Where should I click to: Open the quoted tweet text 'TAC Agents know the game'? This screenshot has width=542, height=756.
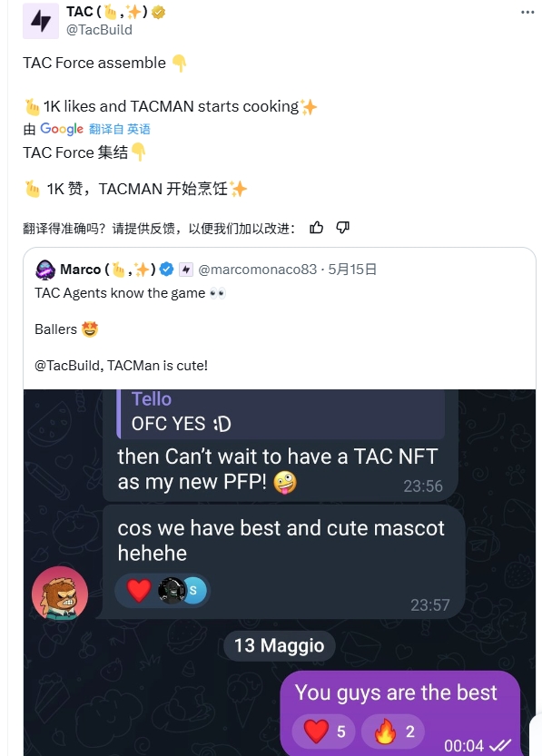pos(120,293)
